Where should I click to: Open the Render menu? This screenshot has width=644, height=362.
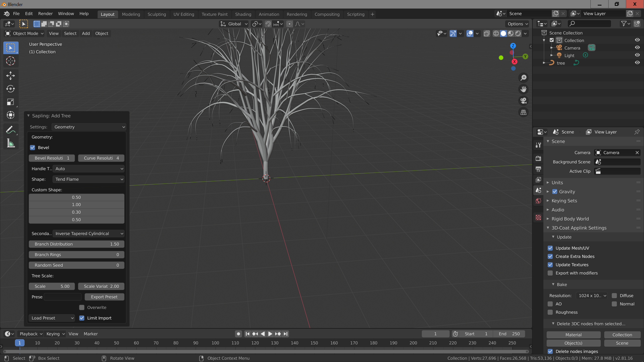[x=45, y=14]
